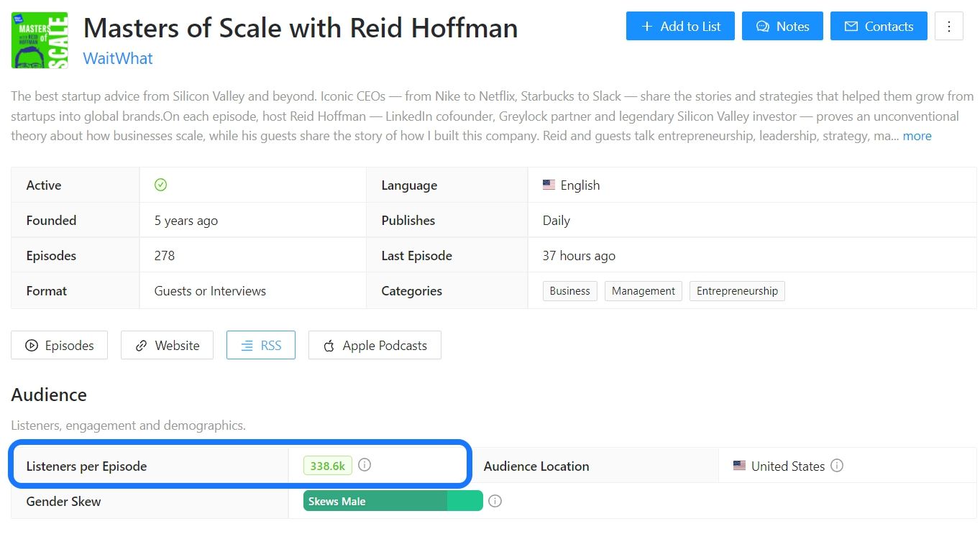
Task: Expand description with the more link
Action: 917,136
